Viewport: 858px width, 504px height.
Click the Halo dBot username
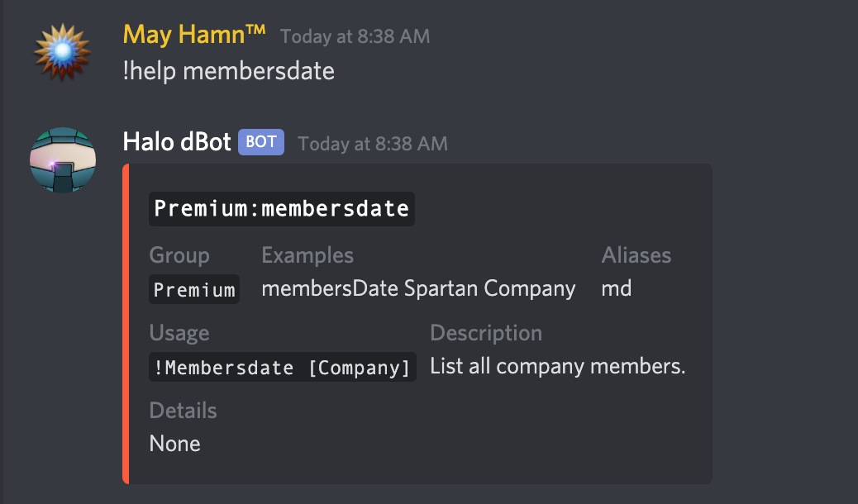(176, 141)
